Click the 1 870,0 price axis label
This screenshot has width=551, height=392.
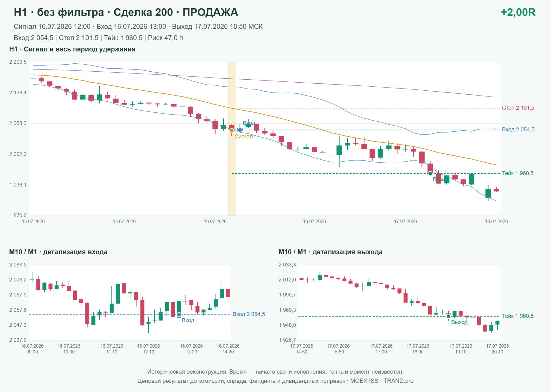coord(18,216)
